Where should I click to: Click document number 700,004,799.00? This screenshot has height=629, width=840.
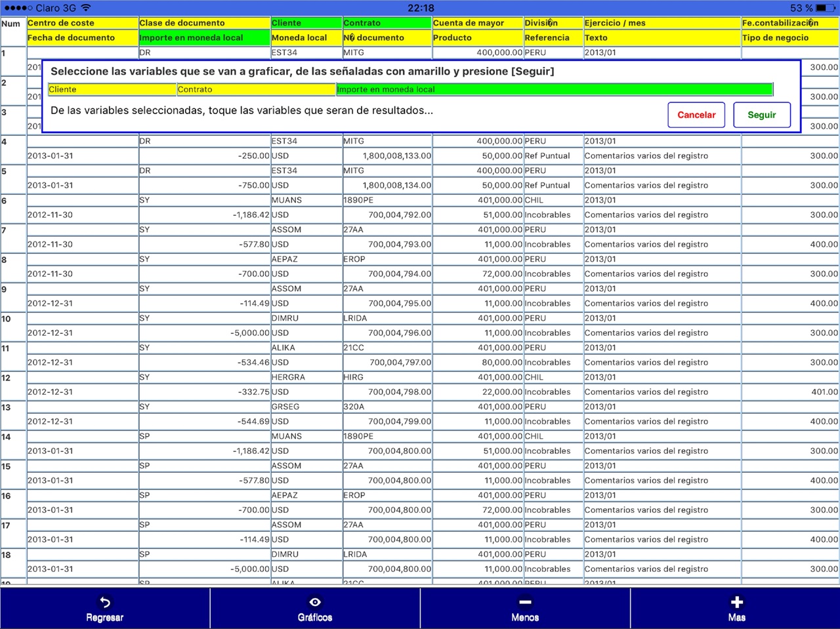coord(400,422)
